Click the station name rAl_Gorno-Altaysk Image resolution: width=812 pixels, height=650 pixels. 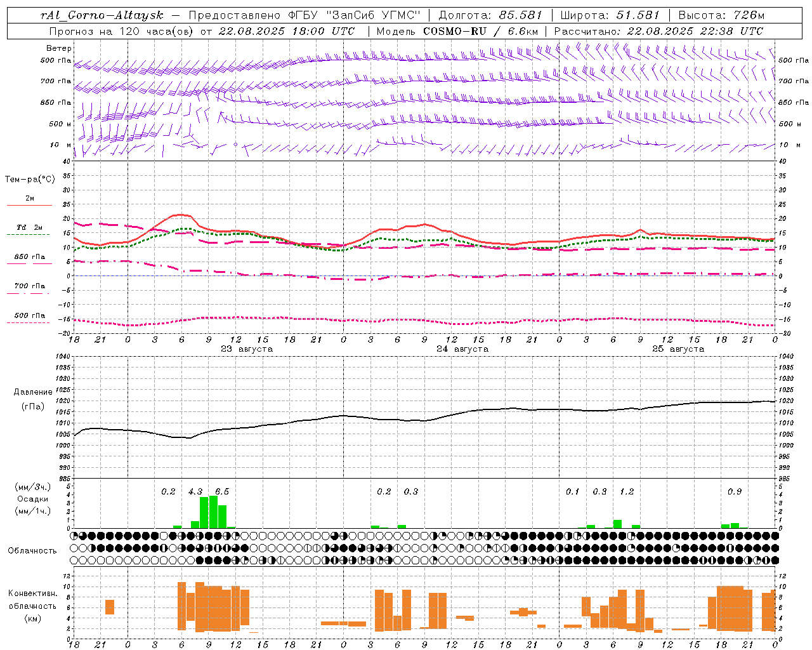click(x=102, y=15)
